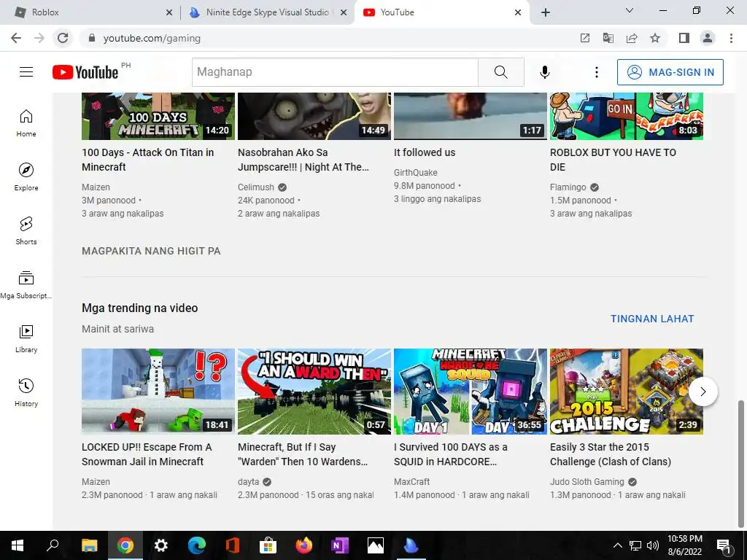
Task: Visit the MaxCraft channel
Action: pos(411,481)
